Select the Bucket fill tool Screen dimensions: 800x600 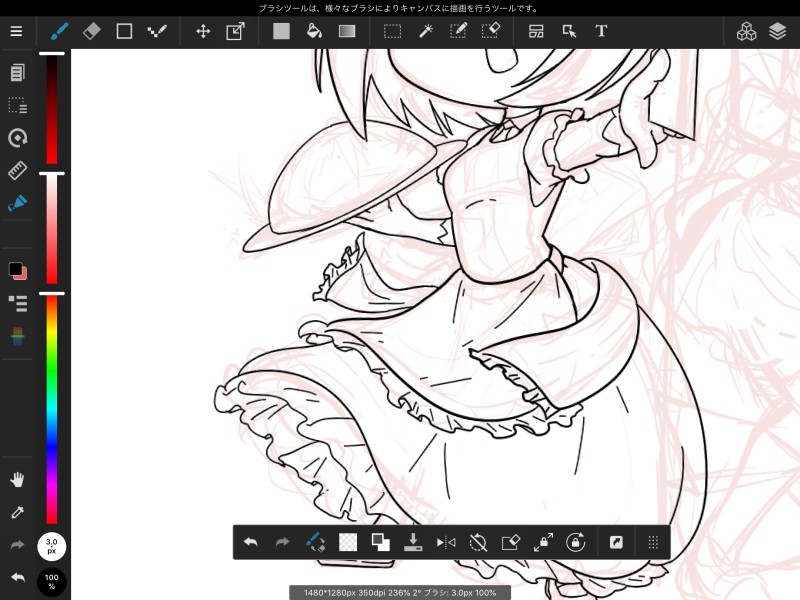(314, 31)
